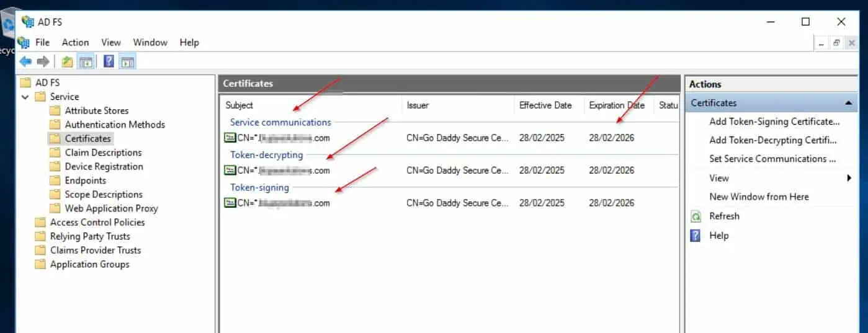Viewport: 868px width, 333px height.
Task: Click the Token-signing group heading
Action: [x=259, y=187]
